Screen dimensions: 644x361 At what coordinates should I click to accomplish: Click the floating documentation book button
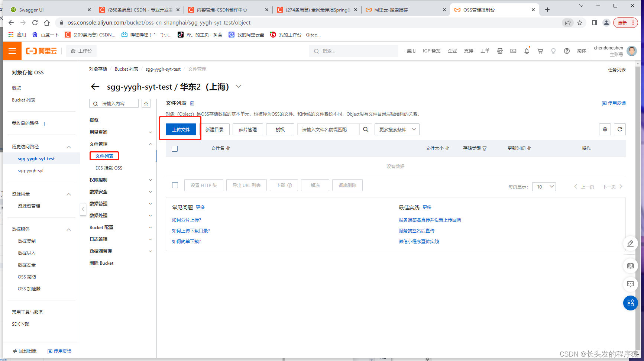(631, 266)
